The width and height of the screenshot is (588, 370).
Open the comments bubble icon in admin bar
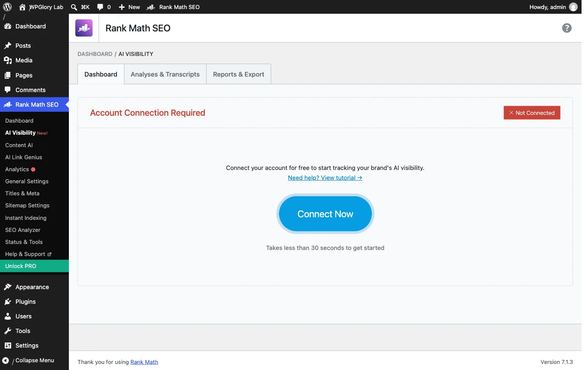100,7
